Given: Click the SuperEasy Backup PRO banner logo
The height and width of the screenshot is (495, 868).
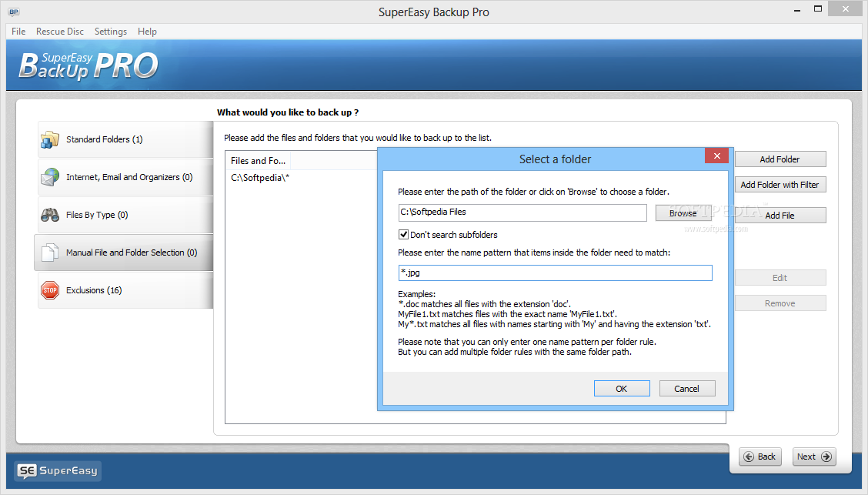Looking at the screenshot, I should [x=88, y=66].
